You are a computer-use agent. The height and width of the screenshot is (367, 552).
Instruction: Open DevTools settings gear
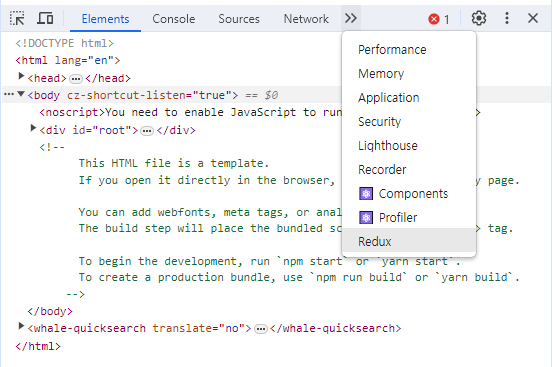pyautogui.click(x=479, y=18)
